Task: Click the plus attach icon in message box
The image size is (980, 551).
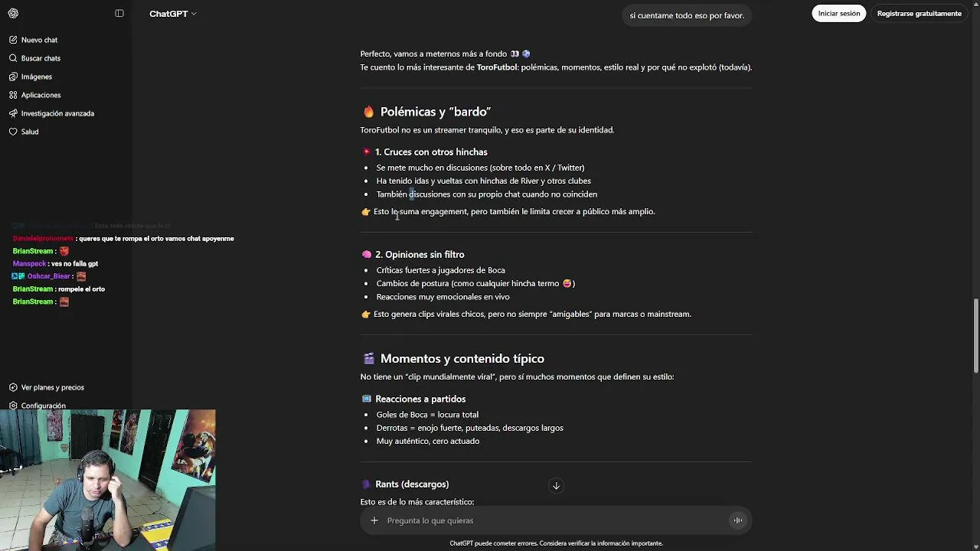Action: [x=374, y=520]
